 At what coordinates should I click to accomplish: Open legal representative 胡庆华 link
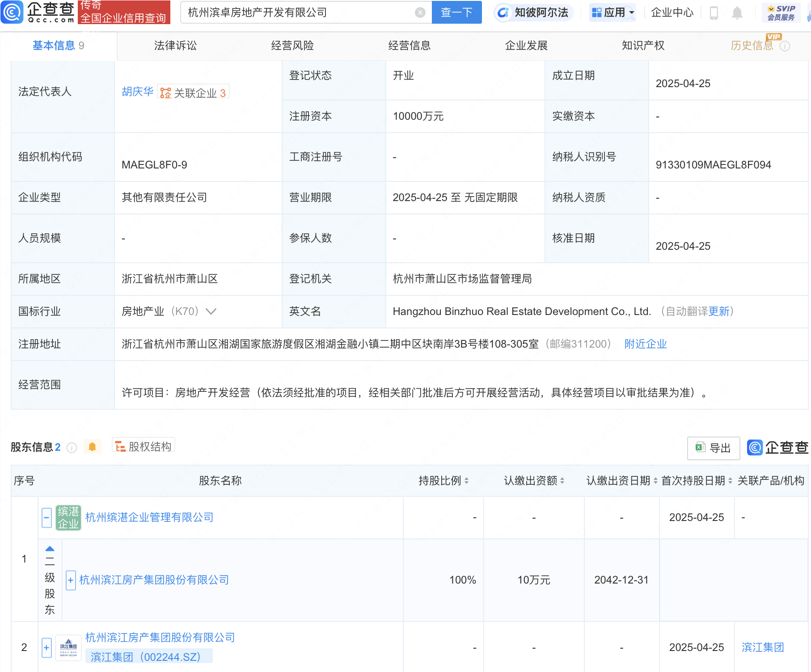tap(137, 92)
